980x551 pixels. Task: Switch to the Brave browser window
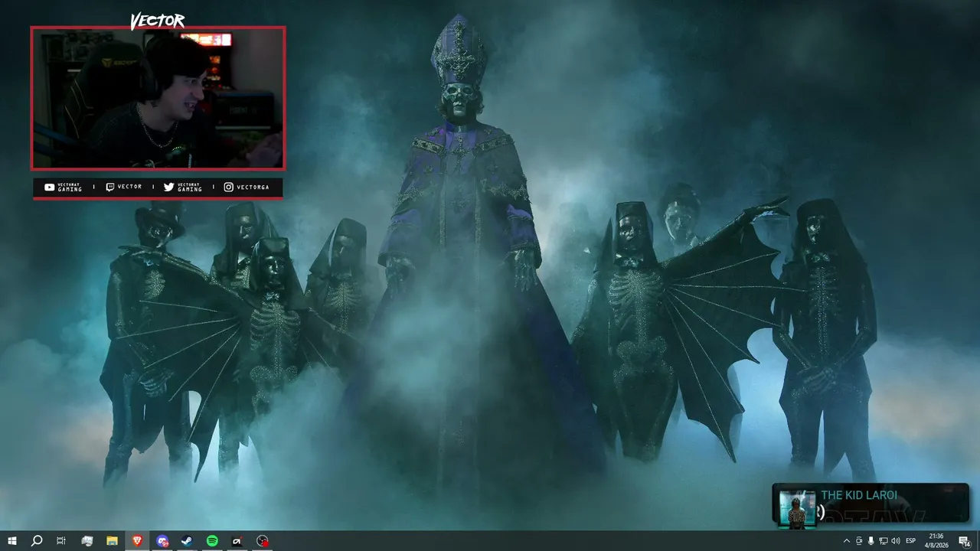coord(137,541)
